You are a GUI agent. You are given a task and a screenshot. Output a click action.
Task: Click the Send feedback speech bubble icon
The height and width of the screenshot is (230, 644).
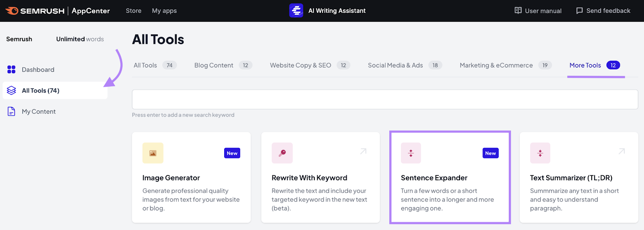point(579,11)
